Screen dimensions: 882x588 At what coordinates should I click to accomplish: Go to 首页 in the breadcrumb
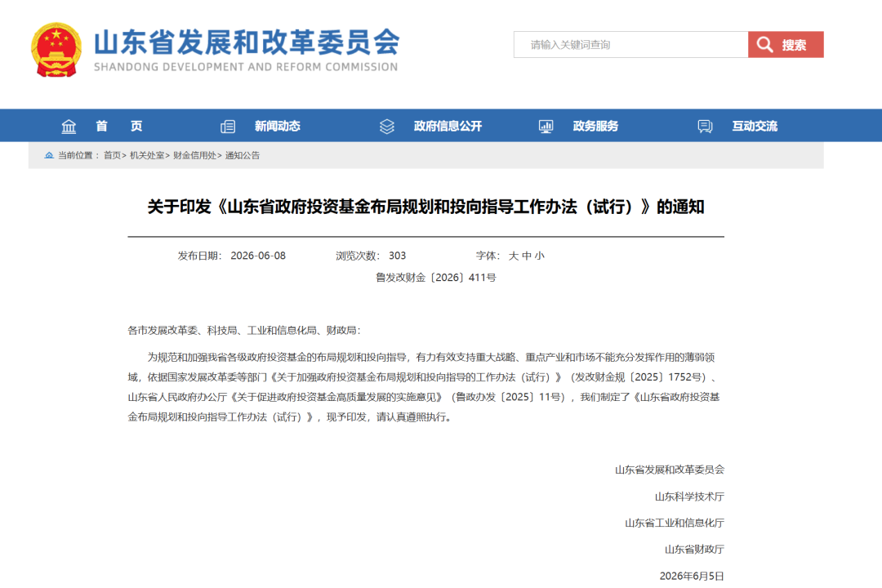click(113, 155)
